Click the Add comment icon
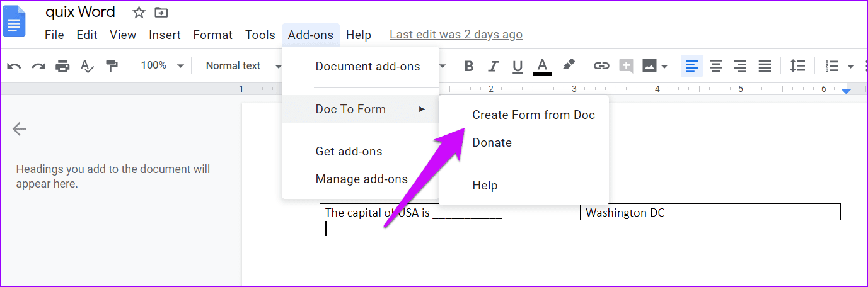868x287 pixels. [x=626, y=66]
